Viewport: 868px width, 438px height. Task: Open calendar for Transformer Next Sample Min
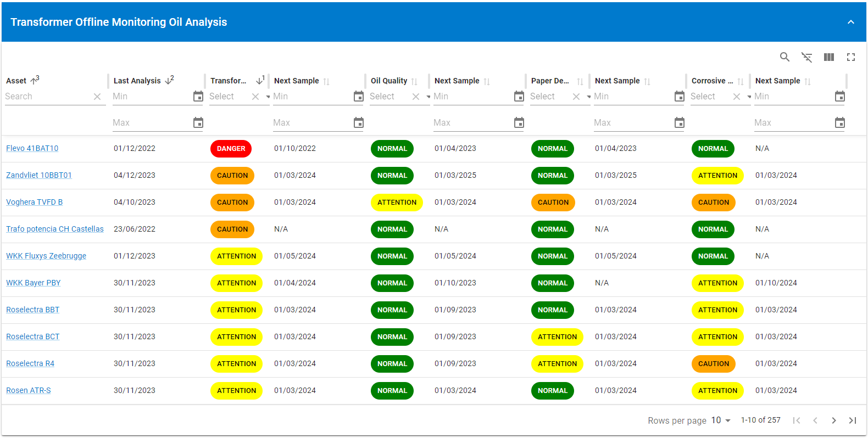coord(359,97)
